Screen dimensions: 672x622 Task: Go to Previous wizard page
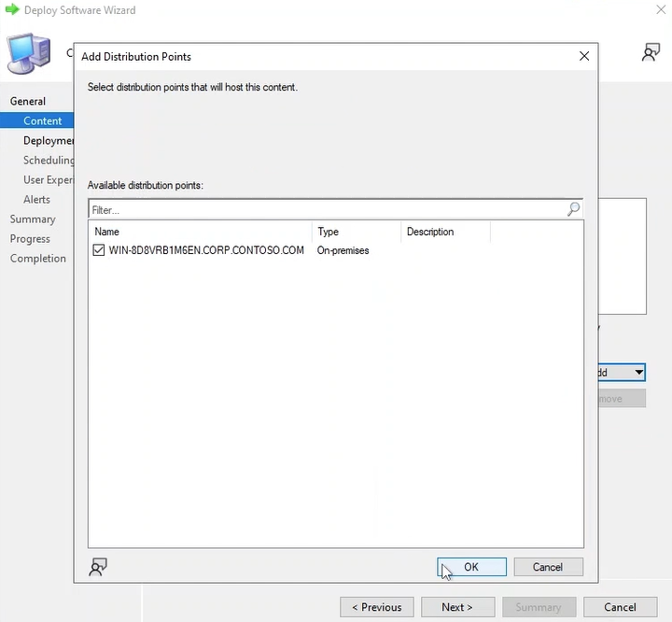377,607
